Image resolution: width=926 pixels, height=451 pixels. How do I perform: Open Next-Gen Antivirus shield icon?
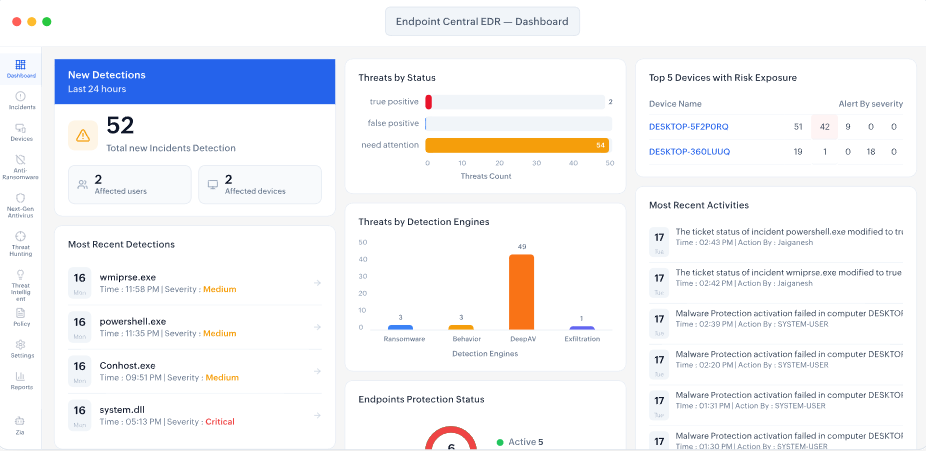point(21,198)
